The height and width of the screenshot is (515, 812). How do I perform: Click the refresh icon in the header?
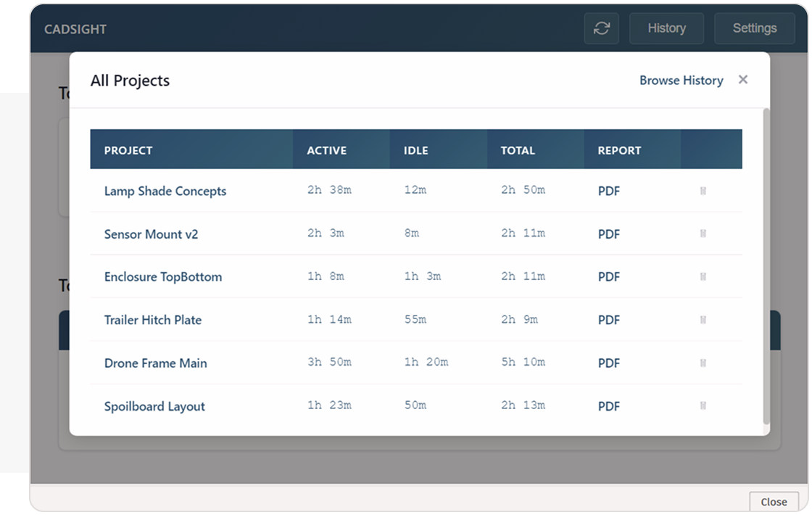click(601, 28)
